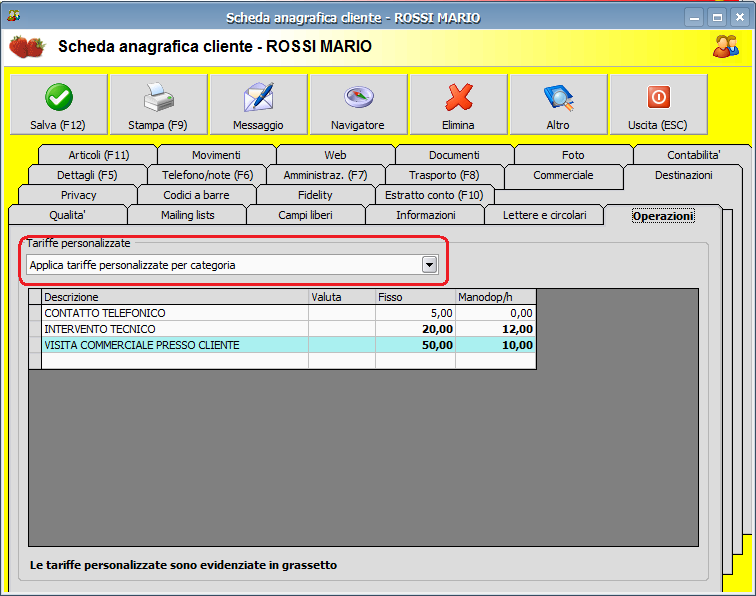Image resolution: width=756 pixels, height=596 pixels.
Task: Click the red Uscita (ESC) power icon
Action: 659,97
